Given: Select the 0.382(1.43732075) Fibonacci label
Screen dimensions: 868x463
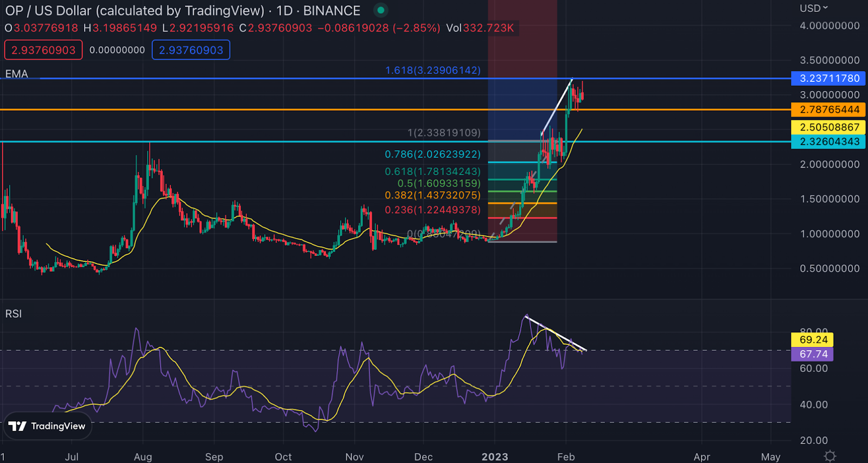Looking at the screenshot, I should tap(433, 195).
